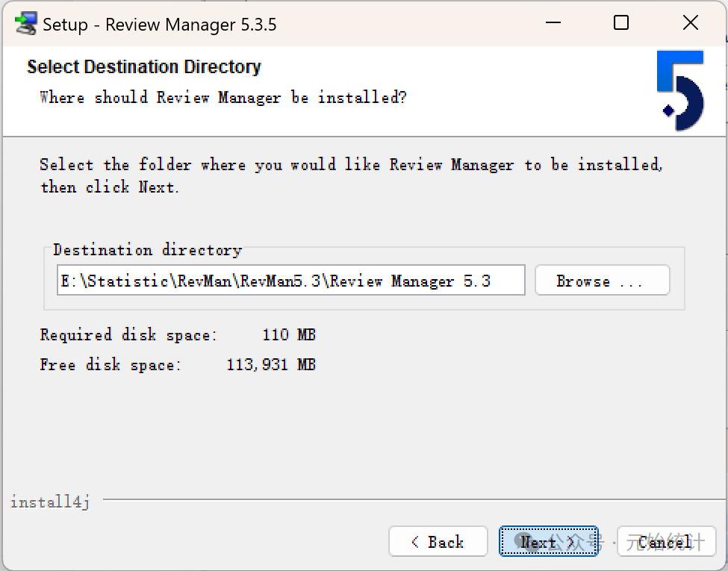Click the 113,931 MB free space value

click(x=271, y=364)
